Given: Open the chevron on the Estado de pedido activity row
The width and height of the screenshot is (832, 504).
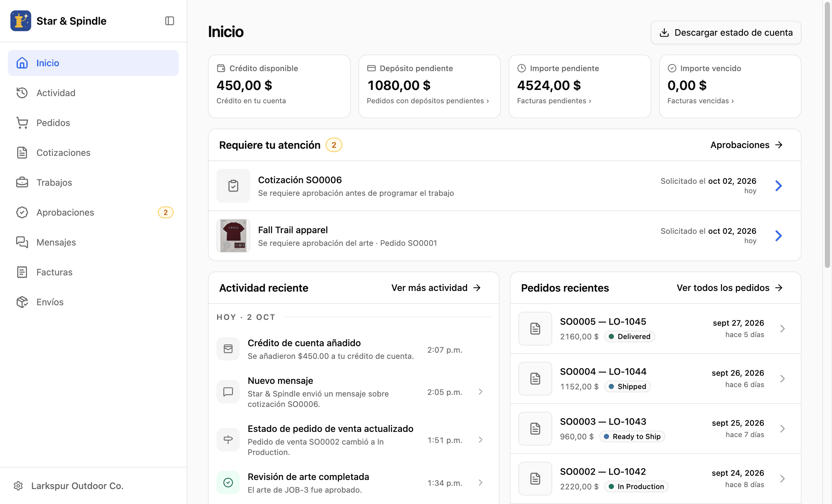Looking at the screenshot, I should [x=480, y=440].
